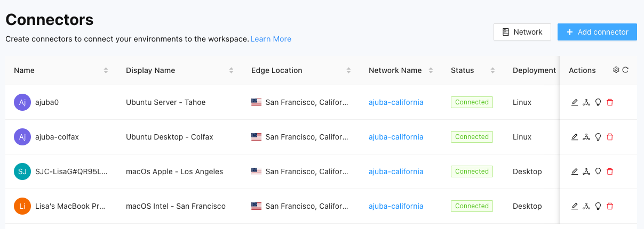Open ajuba-california network link in ajuba0 row

(x=396, y=102)
